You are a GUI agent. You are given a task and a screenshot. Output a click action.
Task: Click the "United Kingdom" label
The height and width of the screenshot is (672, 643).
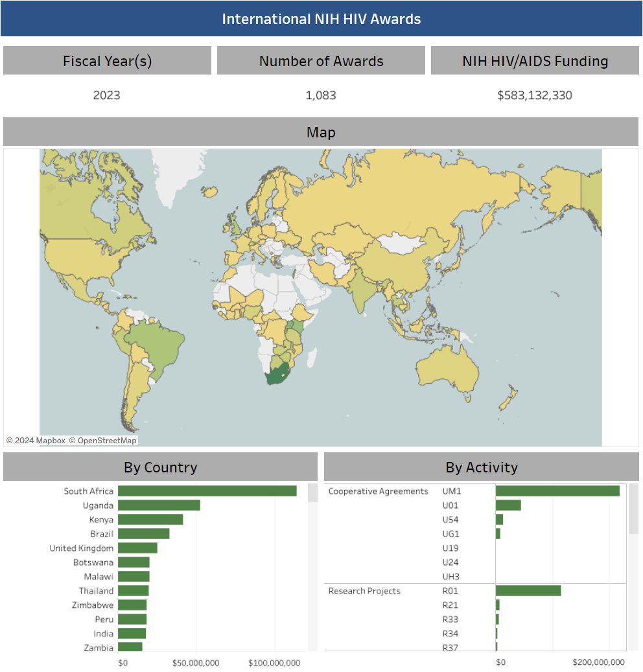pos(82,548)
